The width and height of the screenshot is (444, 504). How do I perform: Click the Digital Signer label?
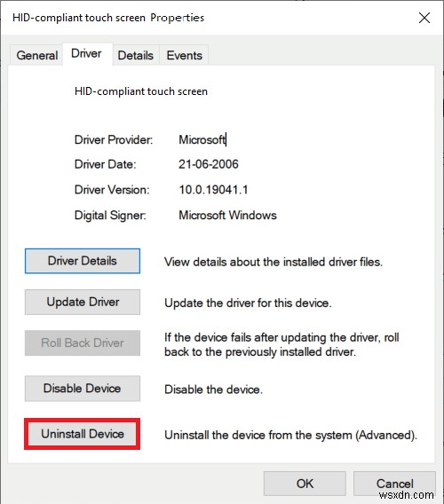click(110, 216)
